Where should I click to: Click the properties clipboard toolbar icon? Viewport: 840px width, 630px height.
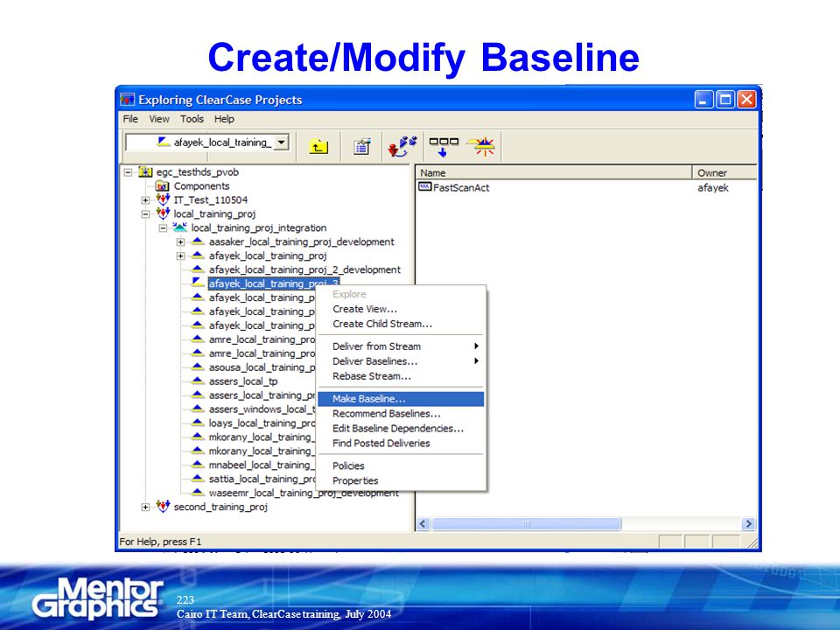tap(361, 146)
